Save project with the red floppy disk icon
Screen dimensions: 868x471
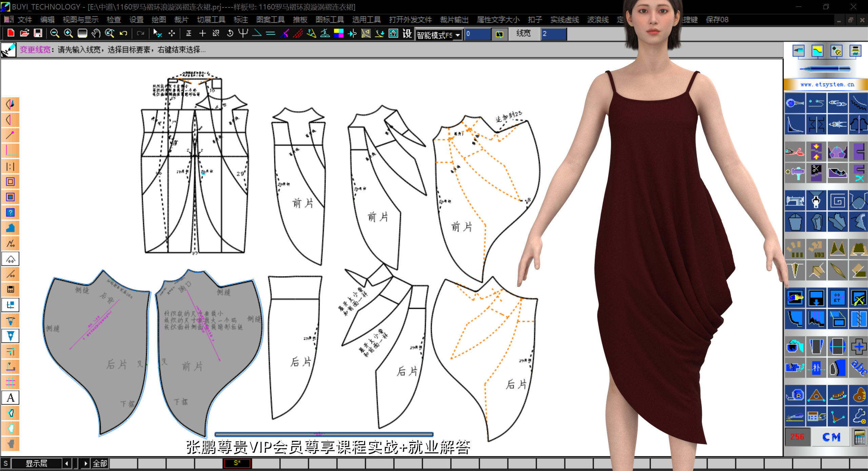pos(38,33)
